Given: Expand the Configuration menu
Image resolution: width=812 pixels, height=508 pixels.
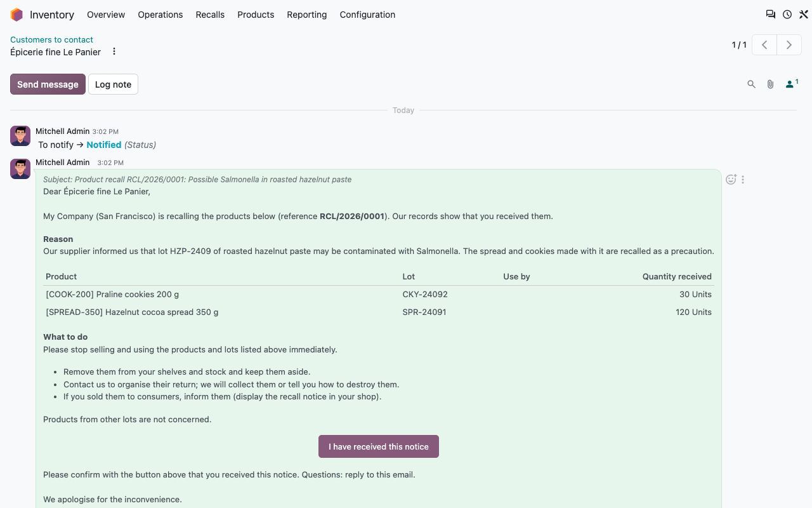Looking at the screenshot, I should [x=367, y=15].
